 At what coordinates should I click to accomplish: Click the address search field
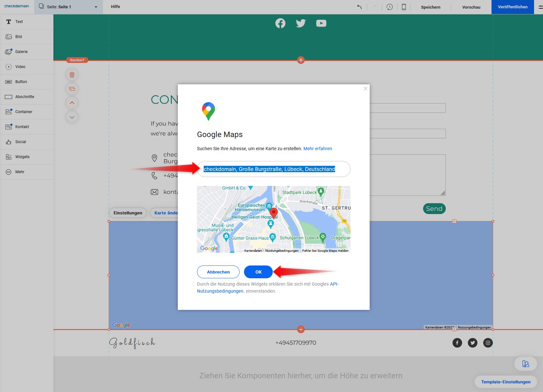[x=274, y=169]
